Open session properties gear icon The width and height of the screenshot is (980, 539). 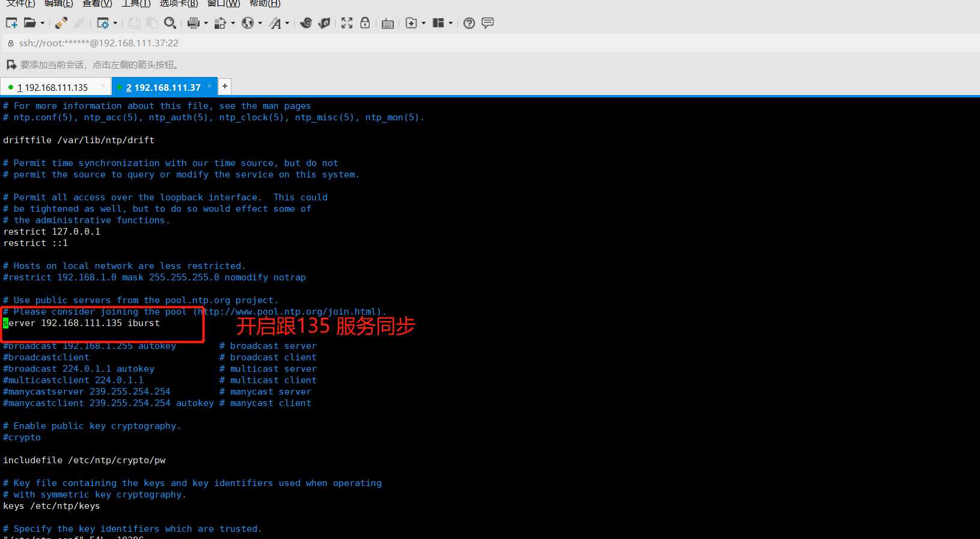point(103,23)
